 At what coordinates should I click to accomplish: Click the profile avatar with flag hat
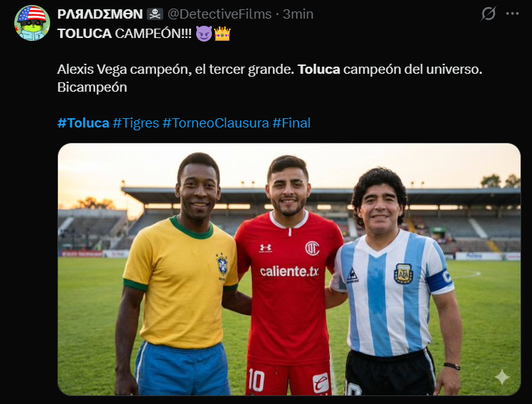click(x=32, y=23)
